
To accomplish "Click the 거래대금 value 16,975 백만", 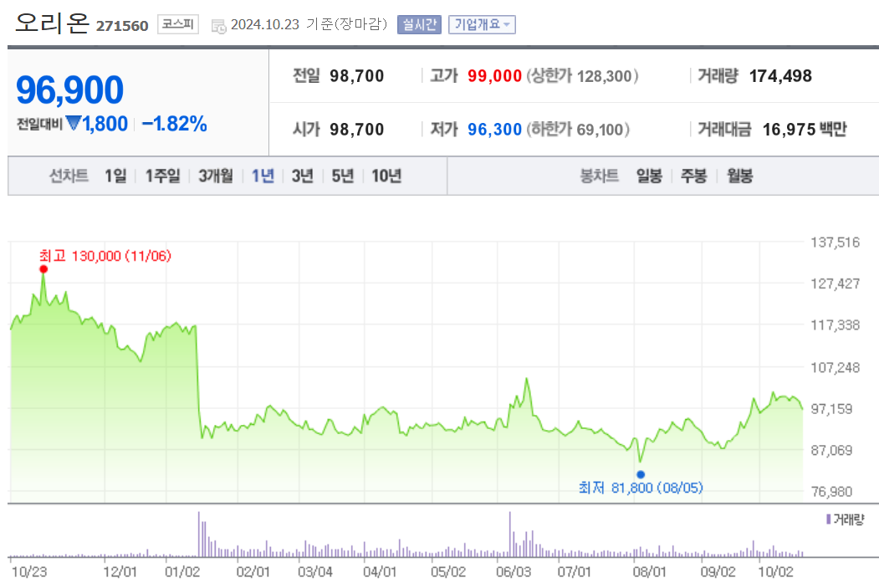I will pyautogui.click(x=805, y=130).
